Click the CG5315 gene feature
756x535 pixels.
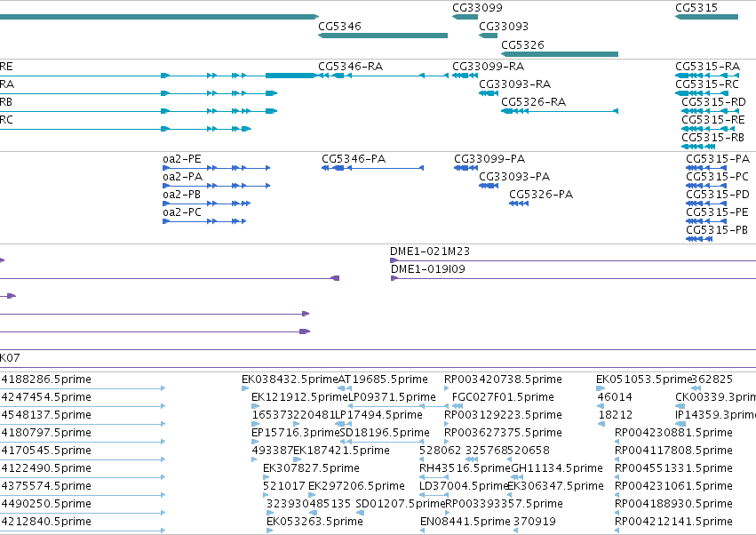707,17
